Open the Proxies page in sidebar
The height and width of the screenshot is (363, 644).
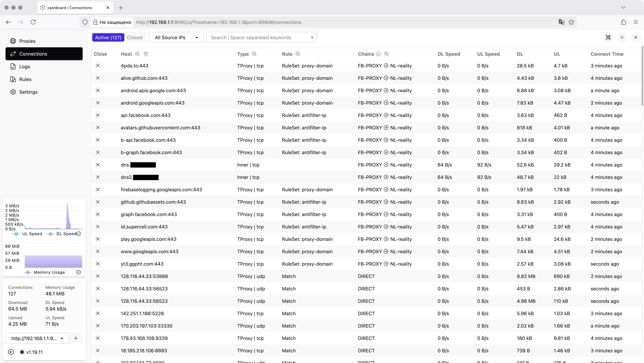(27, 41)
